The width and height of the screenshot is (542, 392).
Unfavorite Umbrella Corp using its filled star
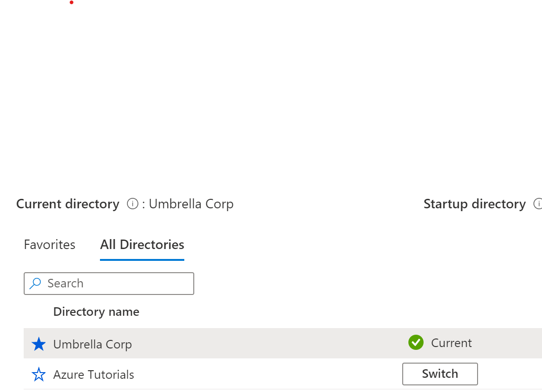(38, 344)
